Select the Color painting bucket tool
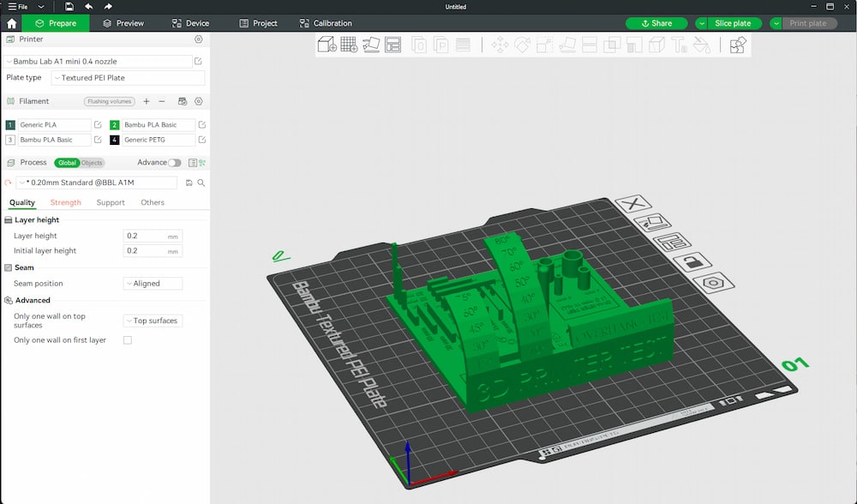Viewport: 857px width, 504px height. click(x=702, y=45)
